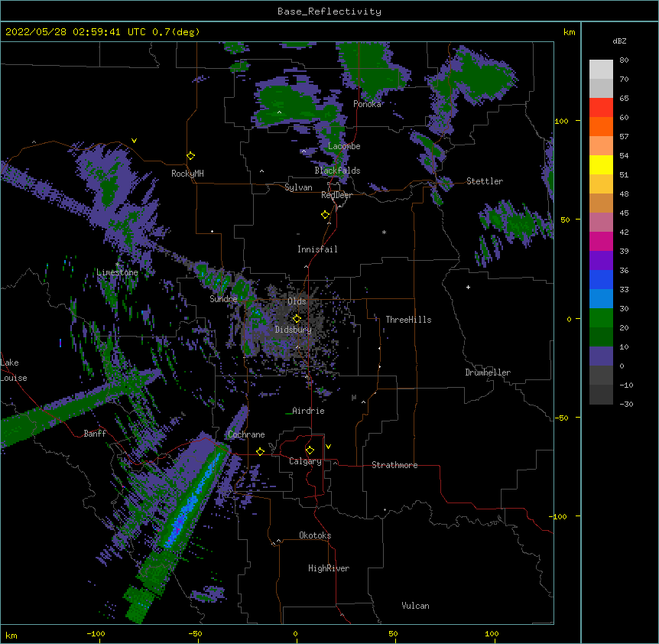Click the pink 42-45 dBZ legend swatch

pos(601,223)
